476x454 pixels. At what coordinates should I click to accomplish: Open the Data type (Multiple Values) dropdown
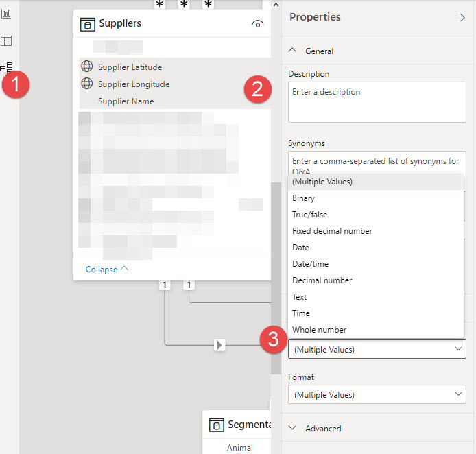click(x=377, y=349)
